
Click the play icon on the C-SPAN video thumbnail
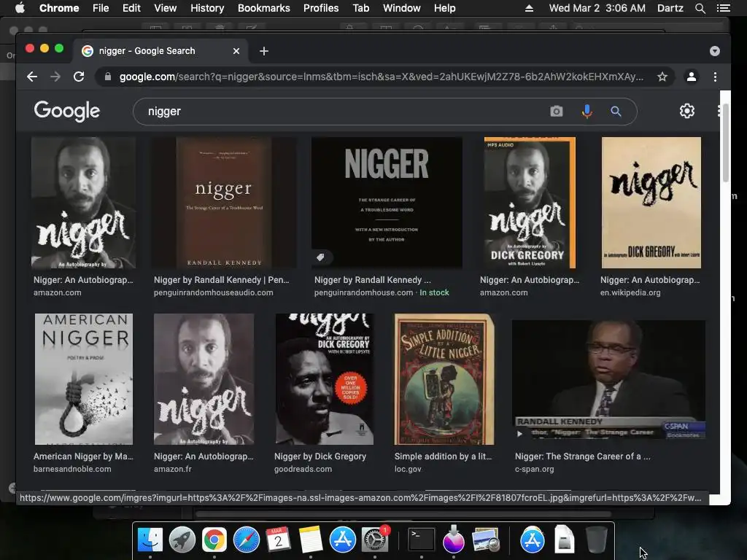[519, 434]
